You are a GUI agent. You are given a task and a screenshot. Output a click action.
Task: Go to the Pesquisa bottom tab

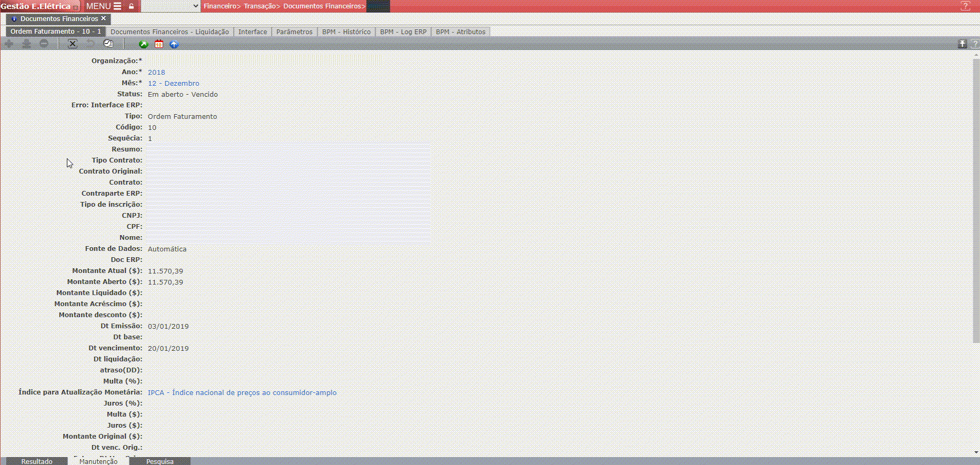[159, 461]
